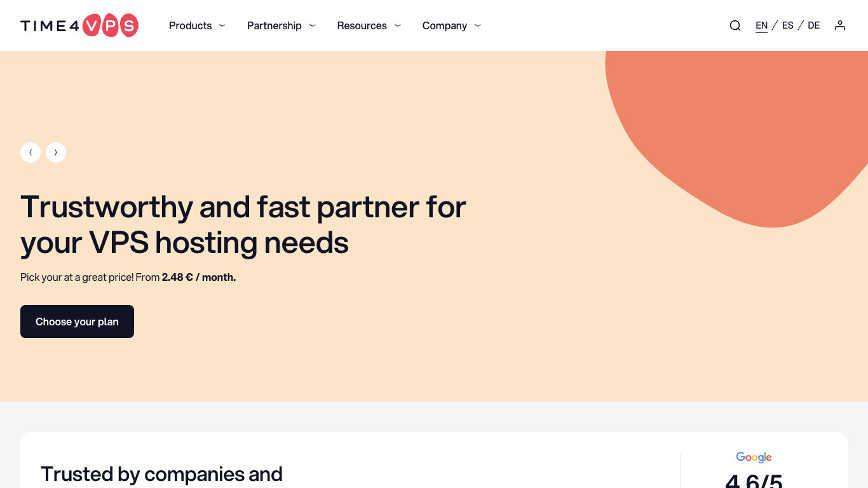
Task: Open the Partnership menu
Action: (x=274, y=25)
